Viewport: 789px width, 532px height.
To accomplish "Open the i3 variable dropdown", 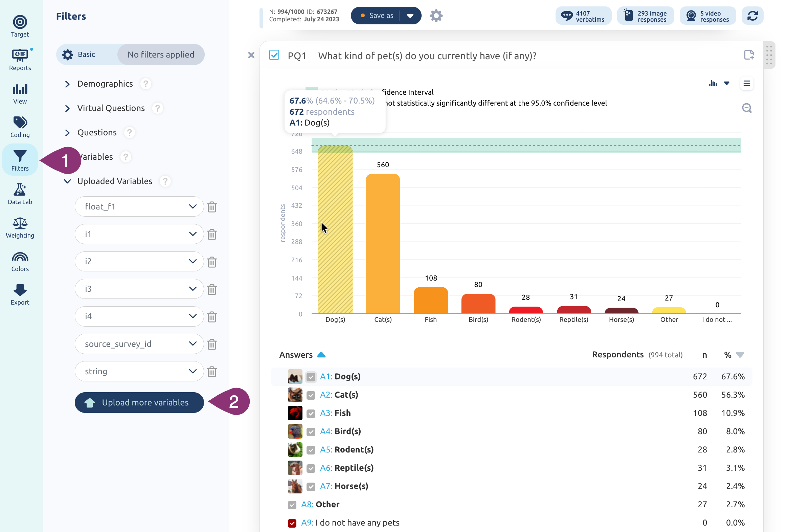I will [x=139, y=289].
